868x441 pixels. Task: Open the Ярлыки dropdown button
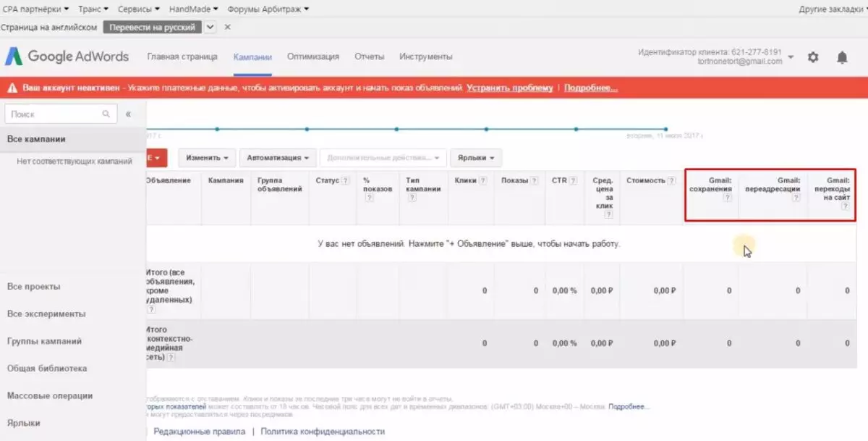click(x=476, y=157)
